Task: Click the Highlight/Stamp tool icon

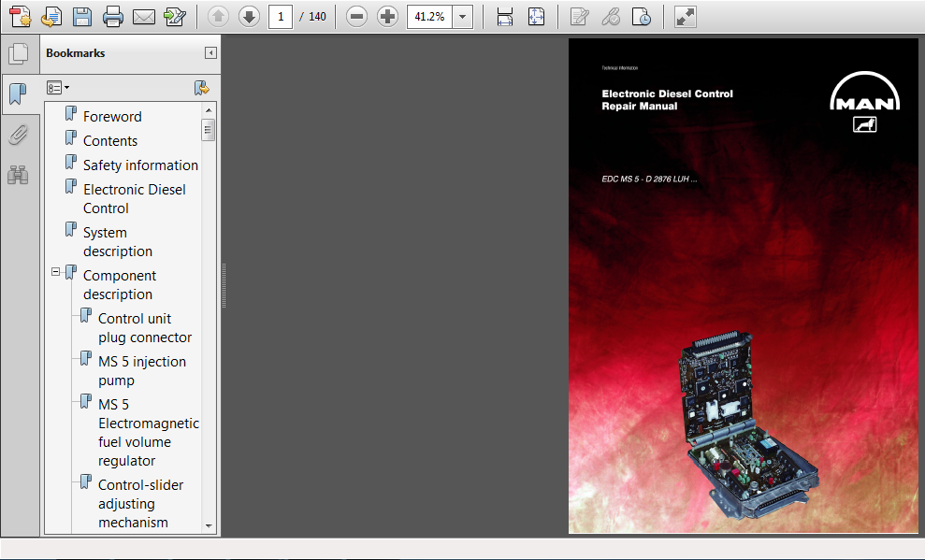Action: coord(611,17)
